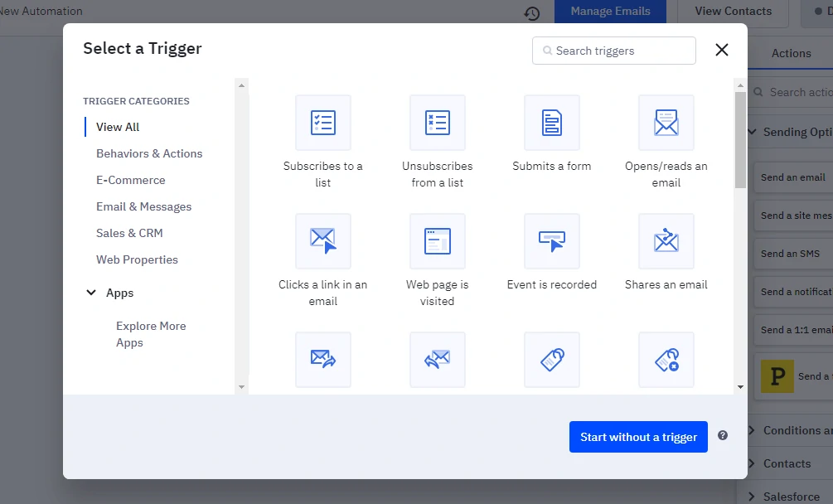Filter by Email & Messages category
Image resolution: width=833 pixels, height=504 pixels.
[x=144, y=206]
